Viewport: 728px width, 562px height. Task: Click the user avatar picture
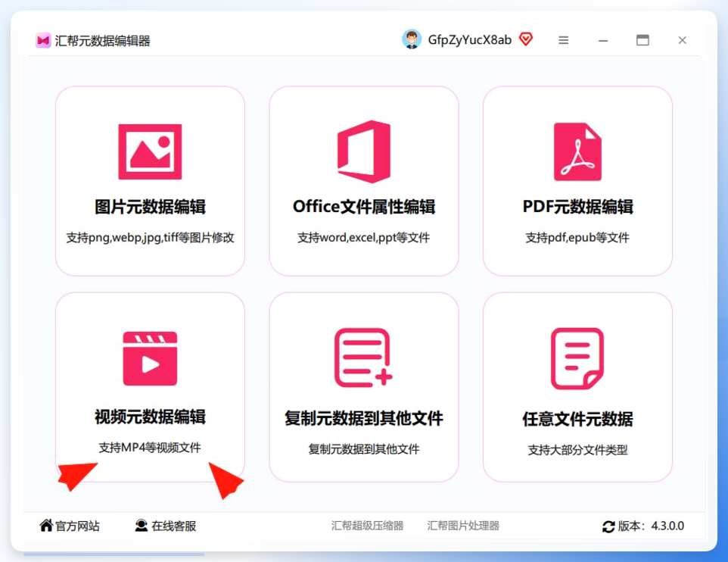coord(412,39)
